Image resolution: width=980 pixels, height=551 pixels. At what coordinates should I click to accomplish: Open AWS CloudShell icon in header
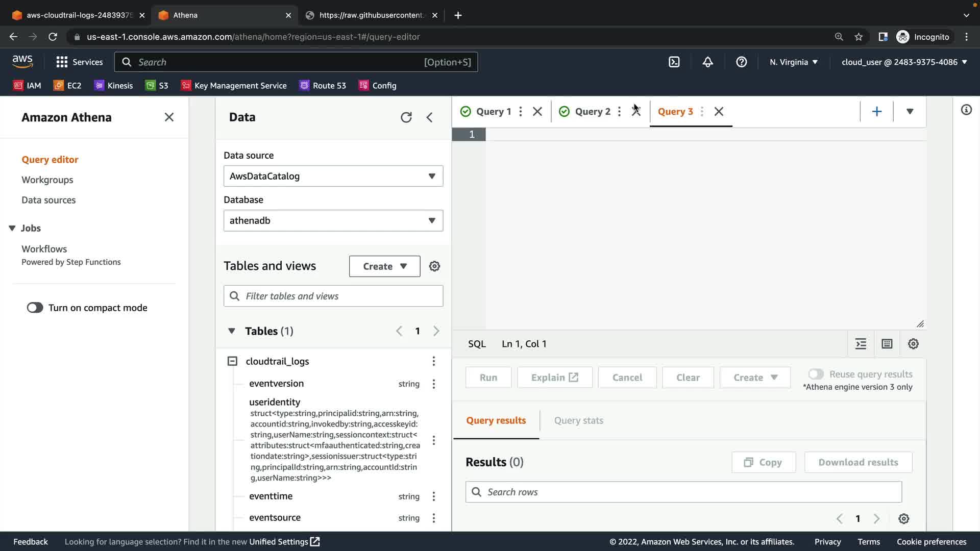click(674, 62)
